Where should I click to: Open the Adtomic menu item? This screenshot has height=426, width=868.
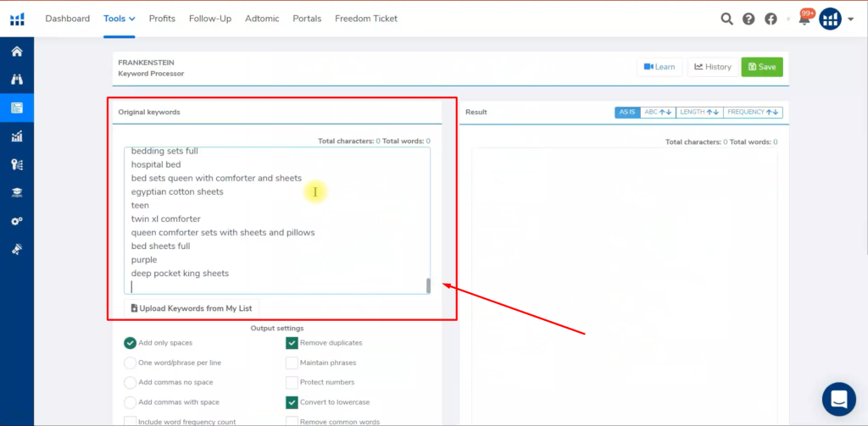click(263, 19)
